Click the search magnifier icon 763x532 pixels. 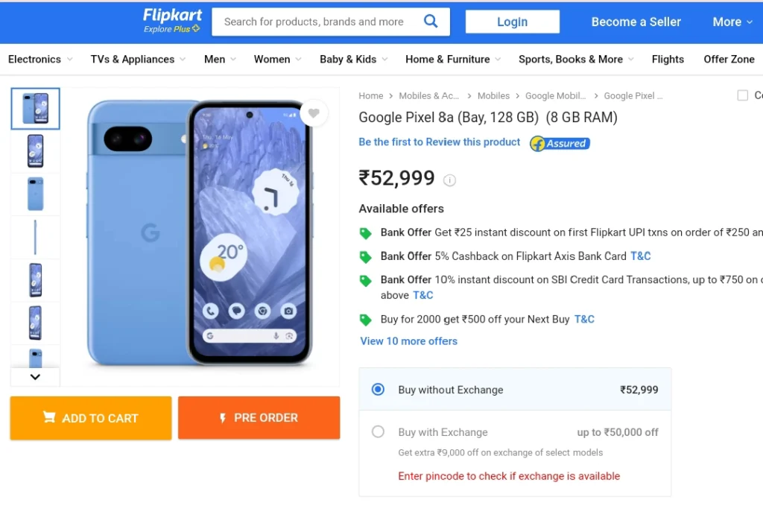point(431,21)
